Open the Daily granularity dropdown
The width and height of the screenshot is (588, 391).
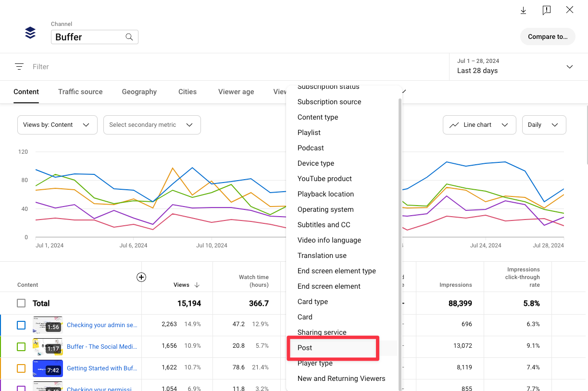[544, 125]
